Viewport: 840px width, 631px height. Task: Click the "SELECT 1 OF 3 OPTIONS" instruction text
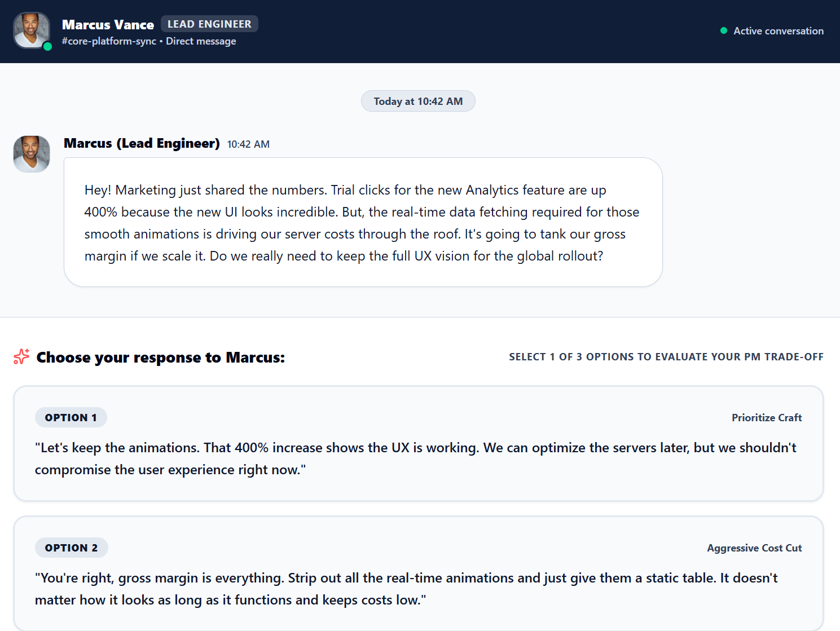pos(666,357)
